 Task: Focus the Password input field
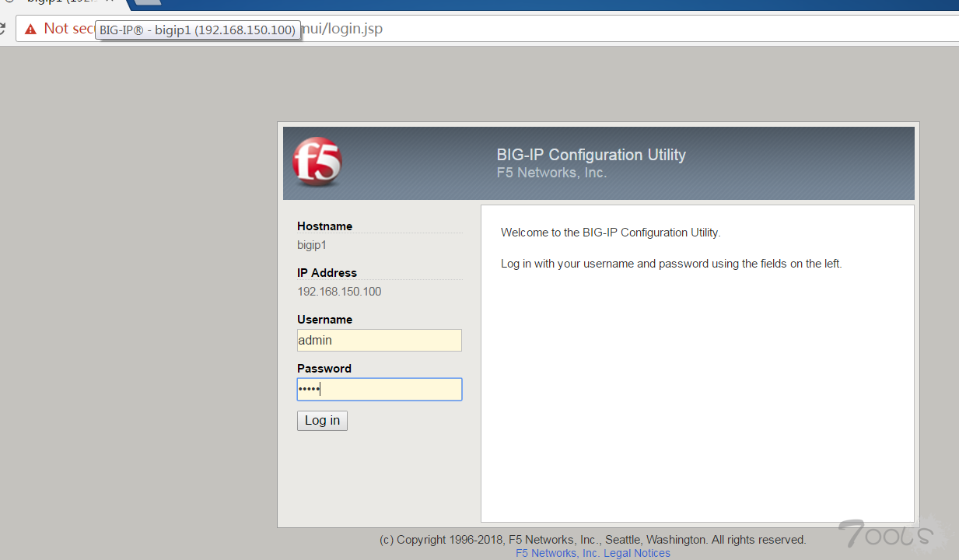380,389
